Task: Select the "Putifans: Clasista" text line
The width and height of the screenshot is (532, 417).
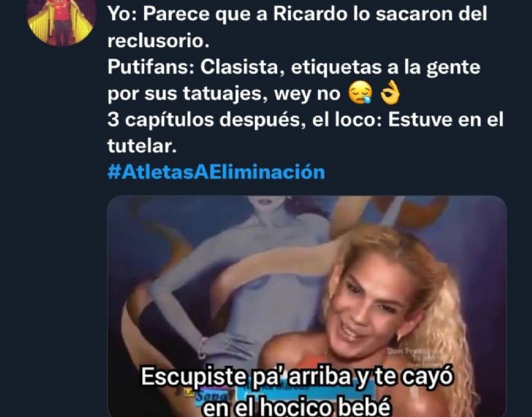Action: tap(294, 67)
